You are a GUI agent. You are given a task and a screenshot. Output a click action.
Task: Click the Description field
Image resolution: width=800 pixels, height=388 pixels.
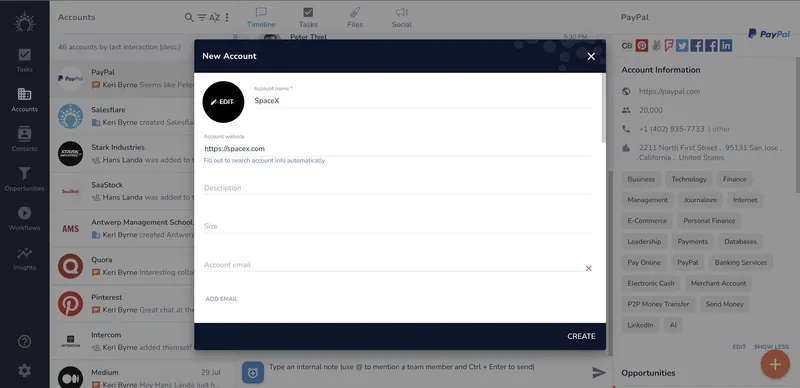(398, 188)
